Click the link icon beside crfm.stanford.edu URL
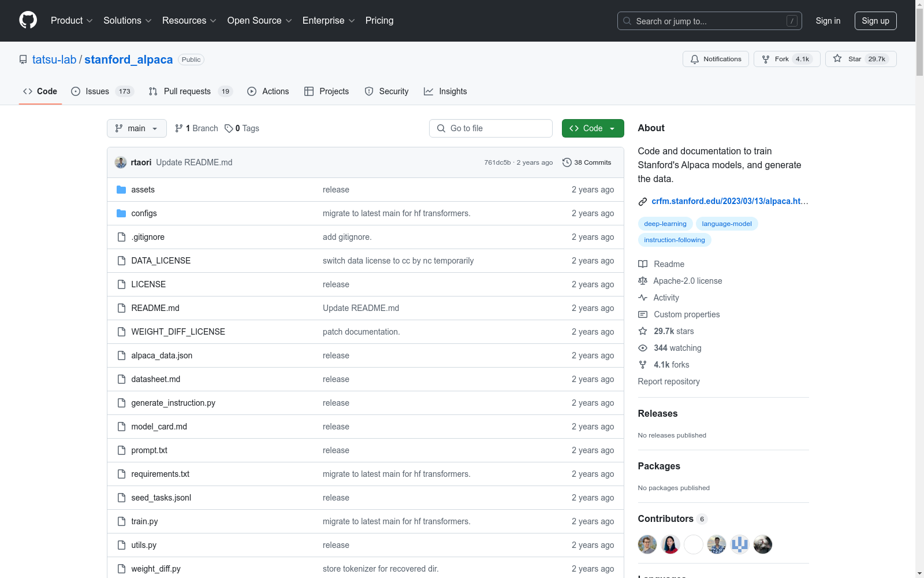This screenshot has width=924, height=578. pos(643,202)
